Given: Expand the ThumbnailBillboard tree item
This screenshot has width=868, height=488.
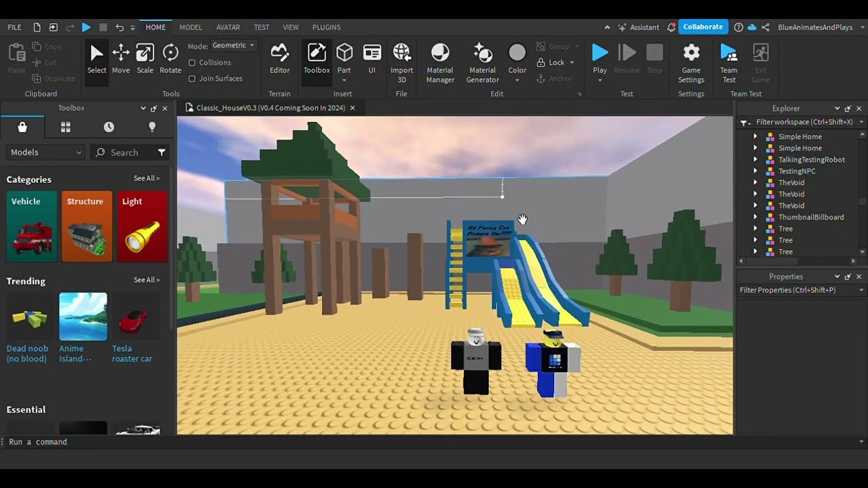Looking at the screenshot, I should (x=755, y=217).
